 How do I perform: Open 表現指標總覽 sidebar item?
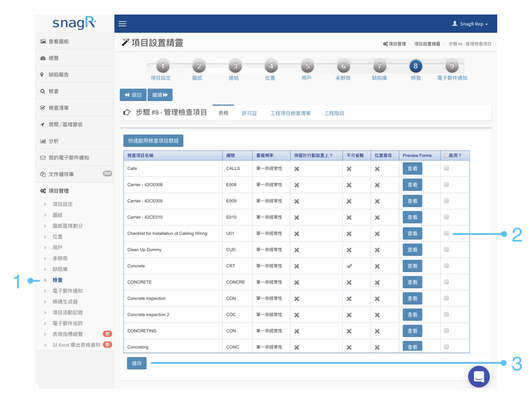[x=68, y=334]
